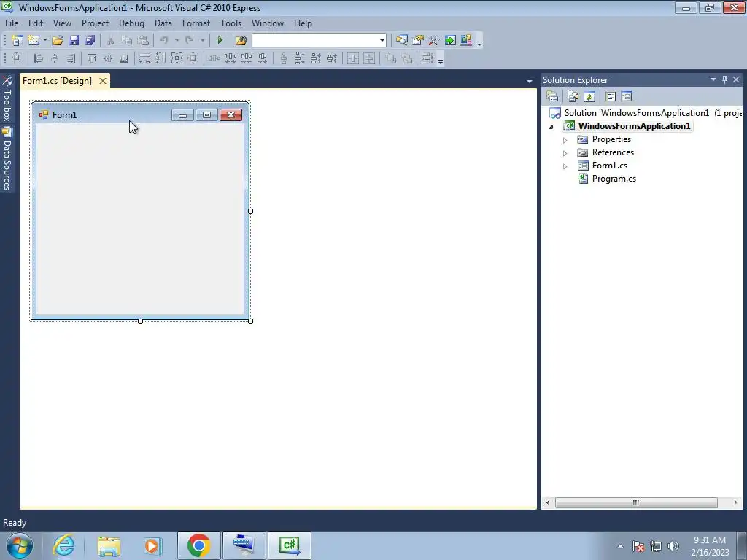Click the Start Page toolbar icon
This screenshot has width=747, height=560.
coord(450,41)
